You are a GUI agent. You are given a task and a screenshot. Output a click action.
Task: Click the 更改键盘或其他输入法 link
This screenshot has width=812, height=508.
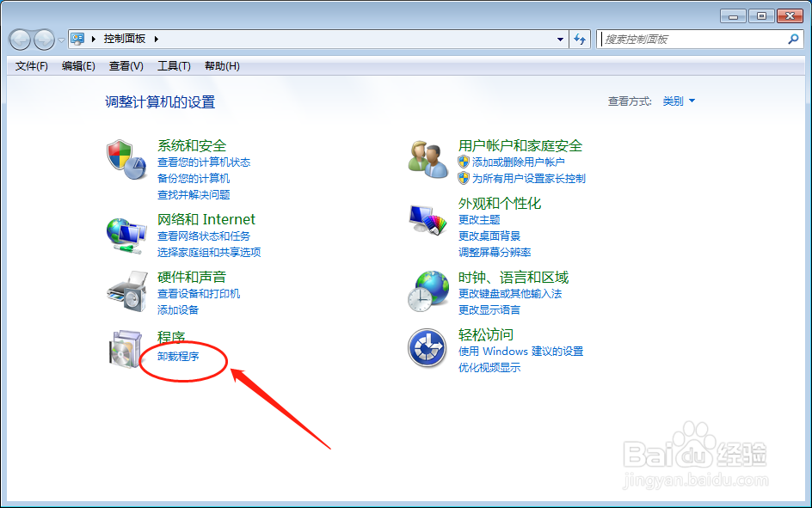pos(509,293)
